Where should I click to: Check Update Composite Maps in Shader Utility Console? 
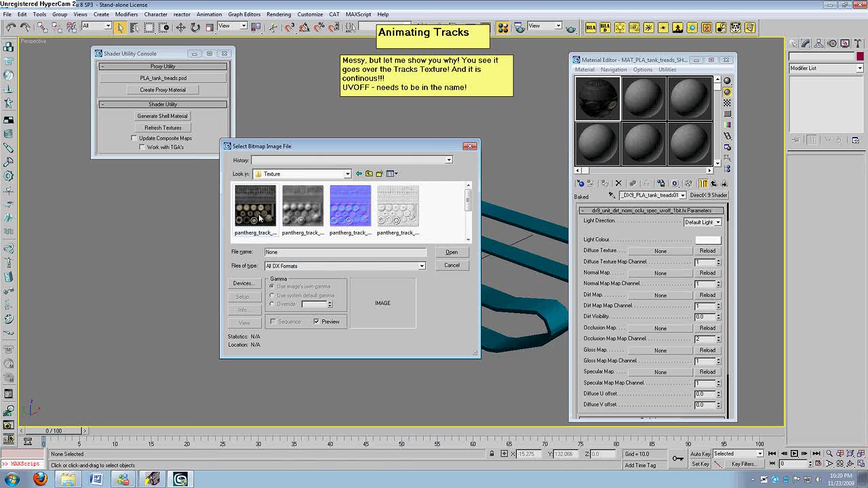(134, 138)
